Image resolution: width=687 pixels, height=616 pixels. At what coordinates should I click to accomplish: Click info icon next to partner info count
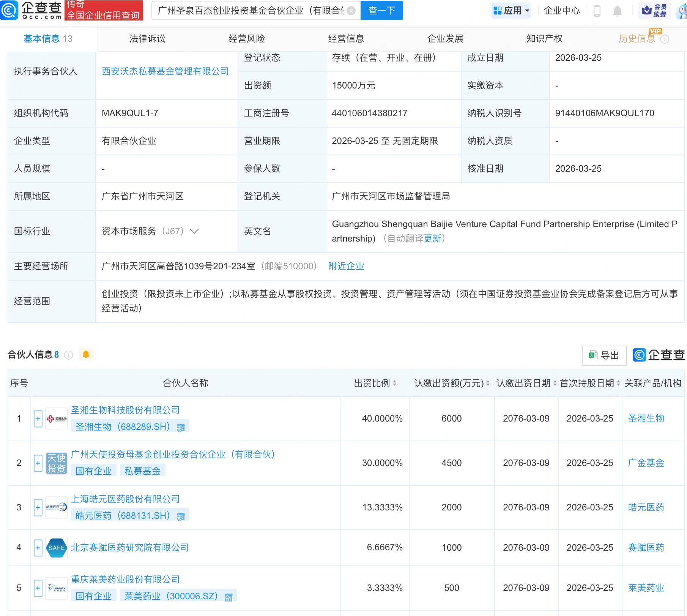69,355
